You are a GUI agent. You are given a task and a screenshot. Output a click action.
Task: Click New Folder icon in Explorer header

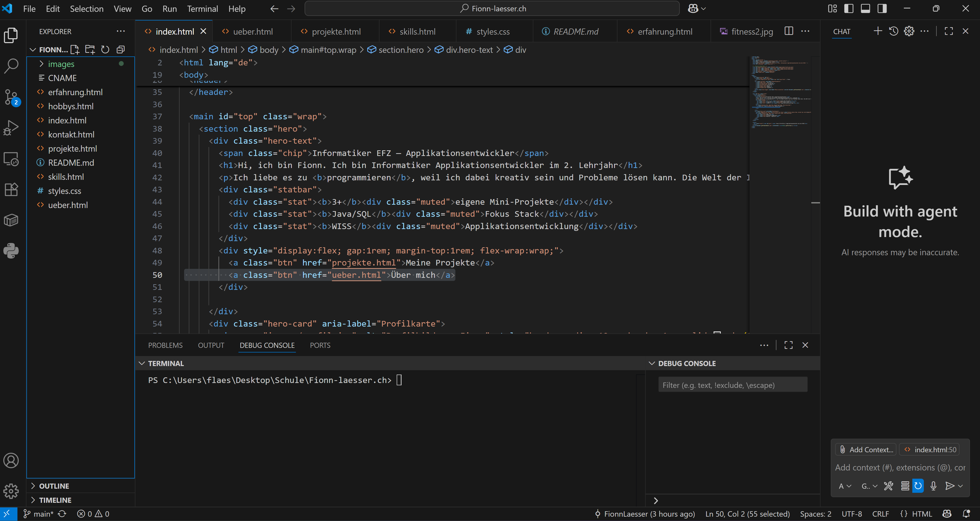coord(90,50)
